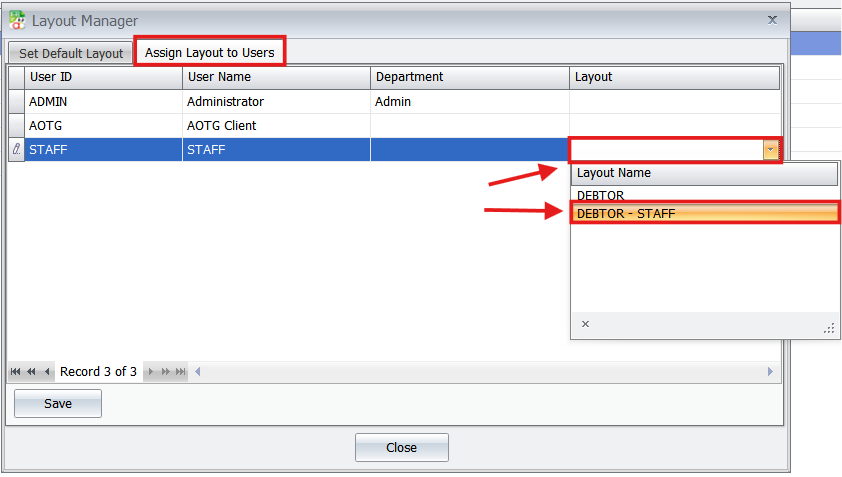Jump to previous page of records
This screenshot has height=477, width=842.
32,372
